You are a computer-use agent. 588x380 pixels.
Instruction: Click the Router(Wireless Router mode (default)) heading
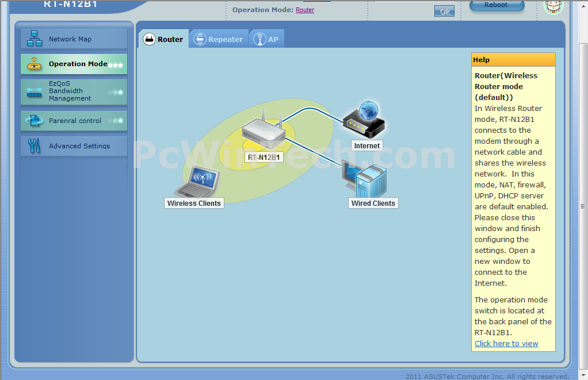coord(506,87)
